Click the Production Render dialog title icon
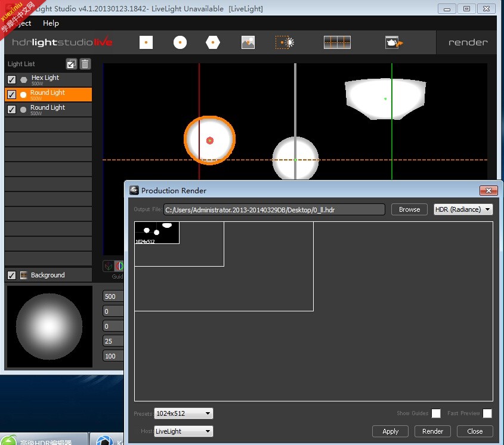 click(x=134, y=190)
